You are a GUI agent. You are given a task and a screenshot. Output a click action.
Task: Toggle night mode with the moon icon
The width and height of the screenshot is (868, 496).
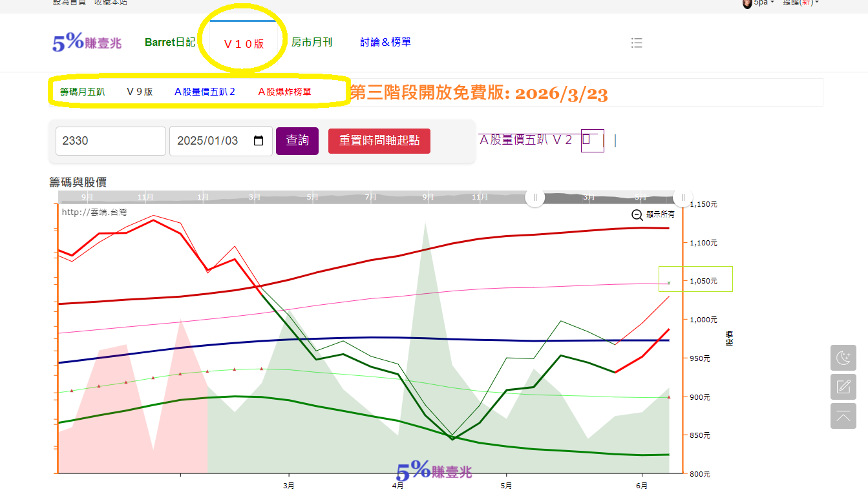click(843, 358)
